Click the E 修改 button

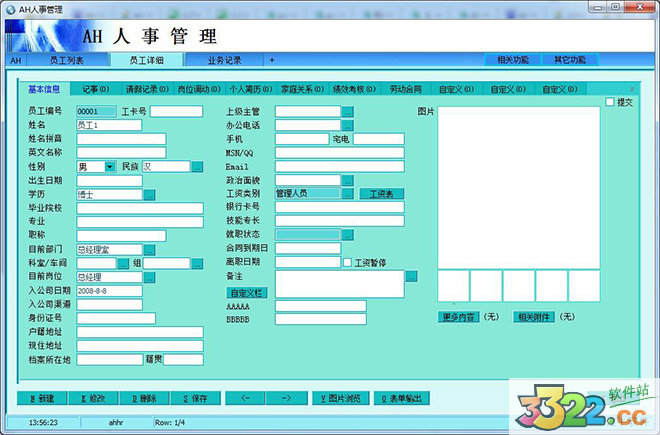(x=93, y=398)
